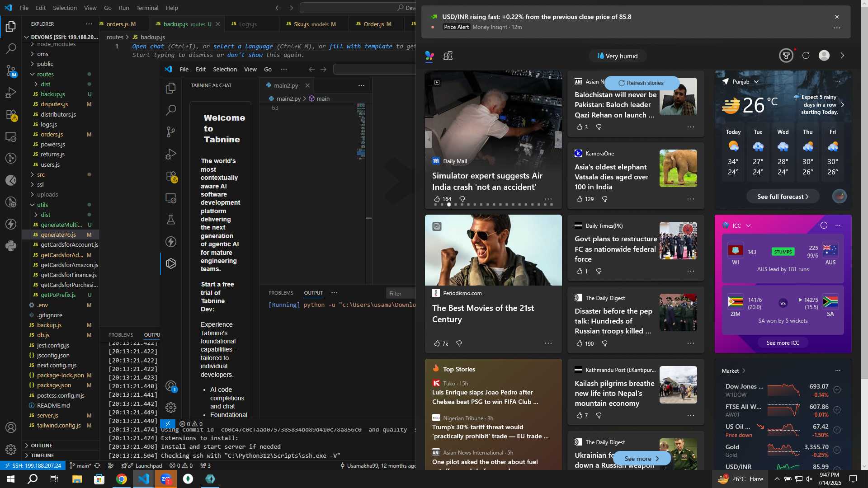Open Luis Enrique slaps Joao Pedro headline
The image size is (868, 488).
(485, 397)
